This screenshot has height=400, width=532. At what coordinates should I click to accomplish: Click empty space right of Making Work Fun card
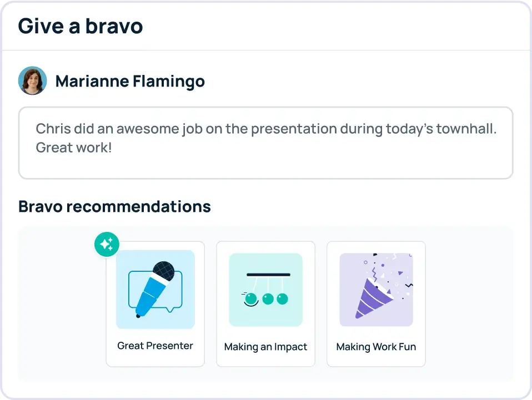[x=469, y=303]
